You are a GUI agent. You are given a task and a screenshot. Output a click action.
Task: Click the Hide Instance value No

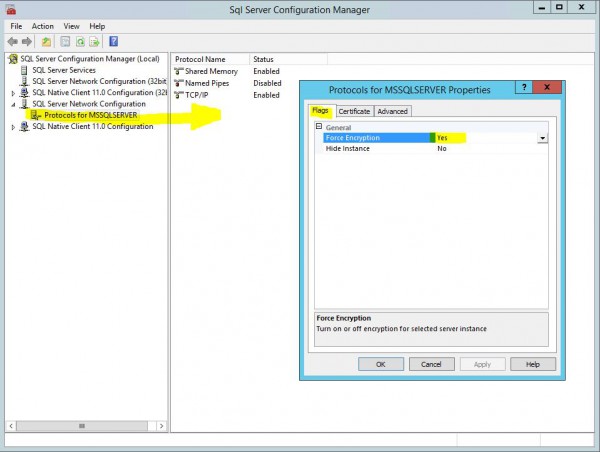(x=442, y=148)
